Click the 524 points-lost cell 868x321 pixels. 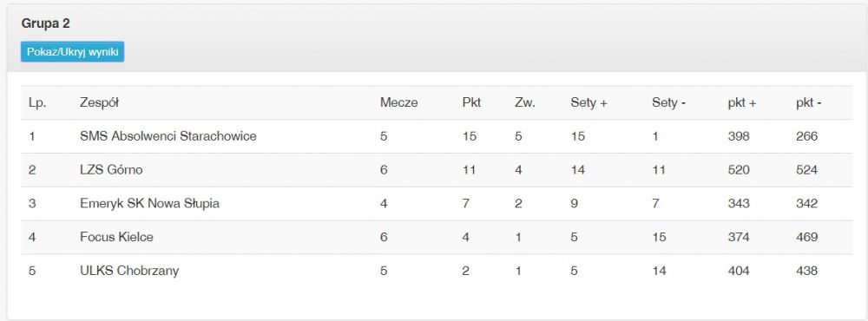click(806, 170)
